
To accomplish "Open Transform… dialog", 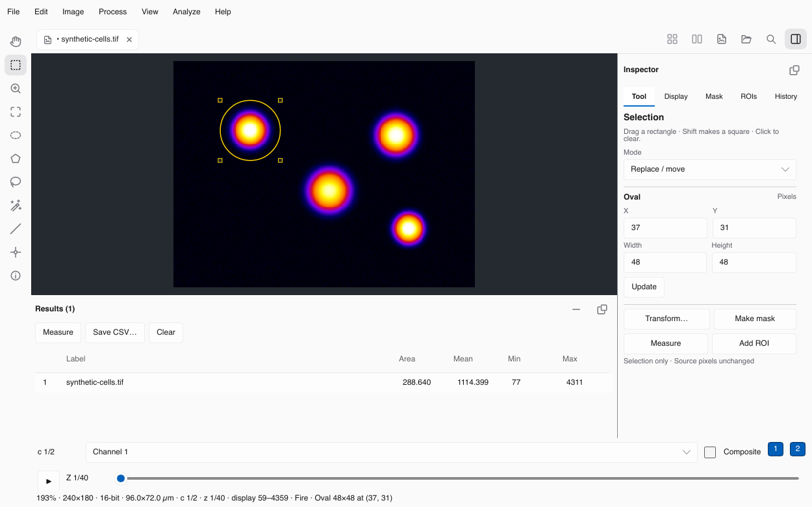I will coord(666,318).
